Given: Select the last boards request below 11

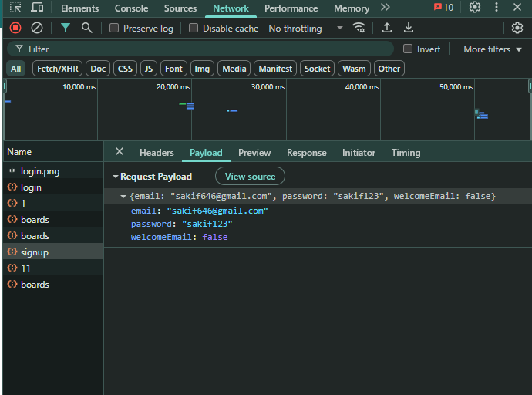Looking at the screenshot, I should click(x=53, y=285).
